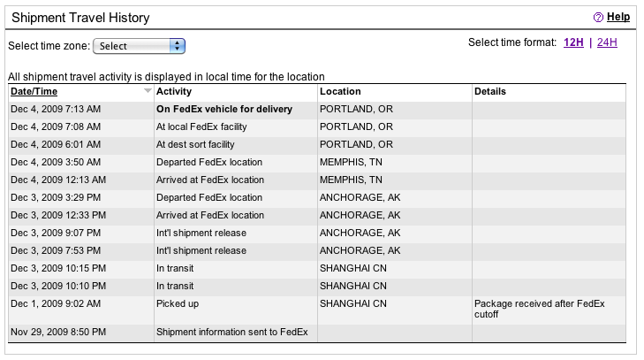Select Shipment information sent to FedEx row
The height and width of the screenshot is (360, 644).
[x=231, y=333]
